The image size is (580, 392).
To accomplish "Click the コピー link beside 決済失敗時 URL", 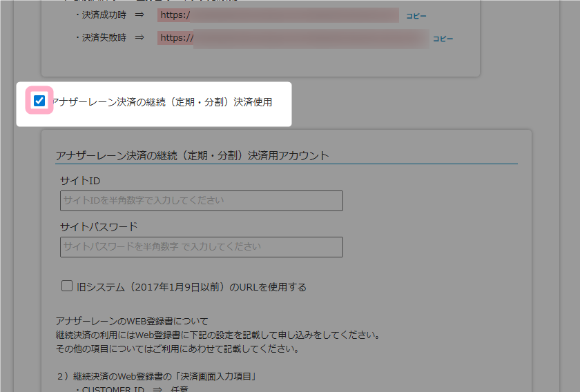I will tap(443, 39).
